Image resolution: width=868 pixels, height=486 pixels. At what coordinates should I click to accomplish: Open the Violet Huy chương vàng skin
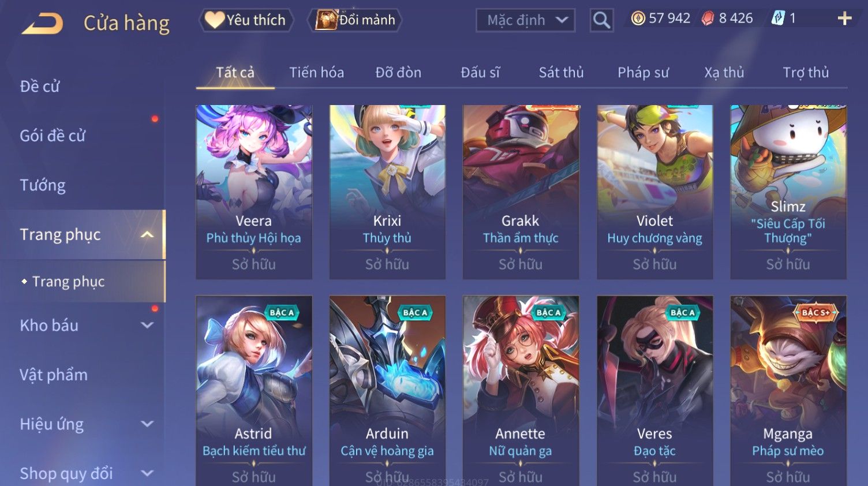(654, 192)
